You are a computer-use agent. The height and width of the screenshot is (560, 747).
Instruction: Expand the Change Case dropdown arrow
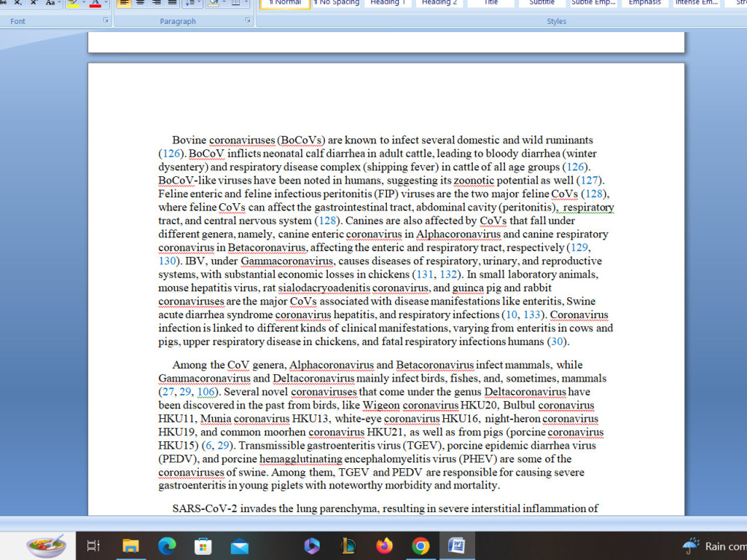(59, 3)
